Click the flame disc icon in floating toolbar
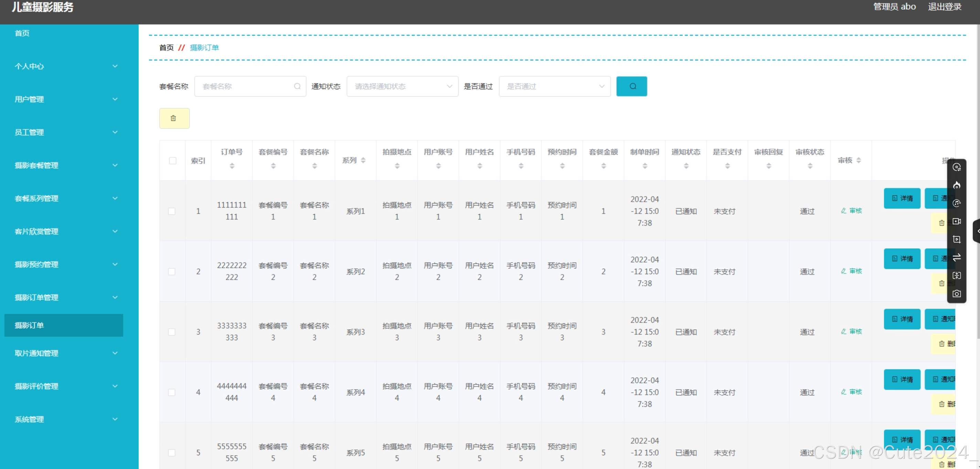 click(x=956, y=185)
